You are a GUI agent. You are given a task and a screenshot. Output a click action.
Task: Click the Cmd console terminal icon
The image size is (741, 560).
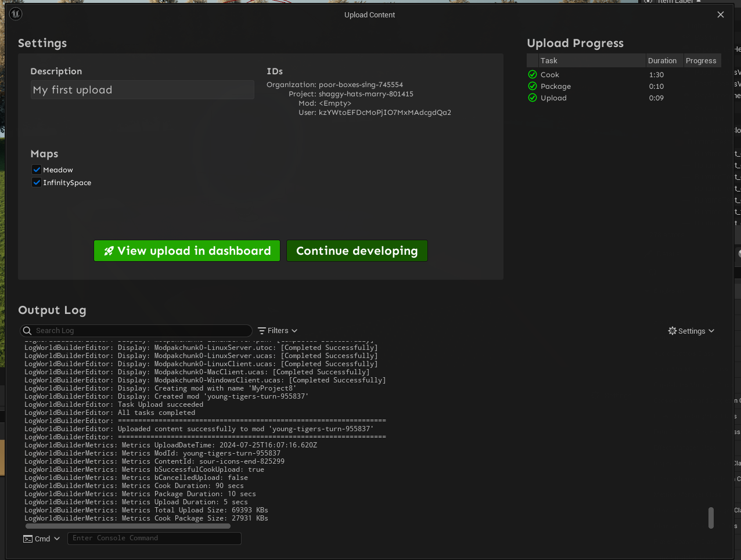click(28, 539)
